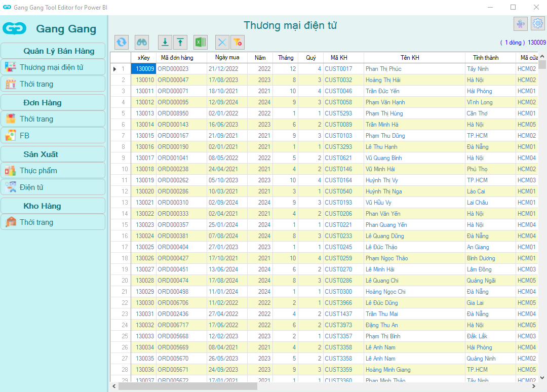Open Điện tử under Sản Xuất
The width and height of the screenshot is (547, 392).
click(x=53, y=187)
